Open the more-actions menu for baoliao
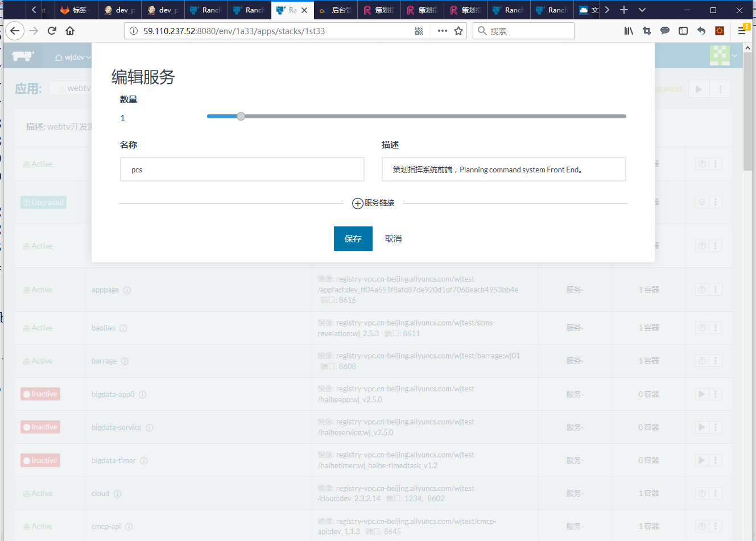The image size is (756, 541). pyautogui.click(x=716, y=328)
